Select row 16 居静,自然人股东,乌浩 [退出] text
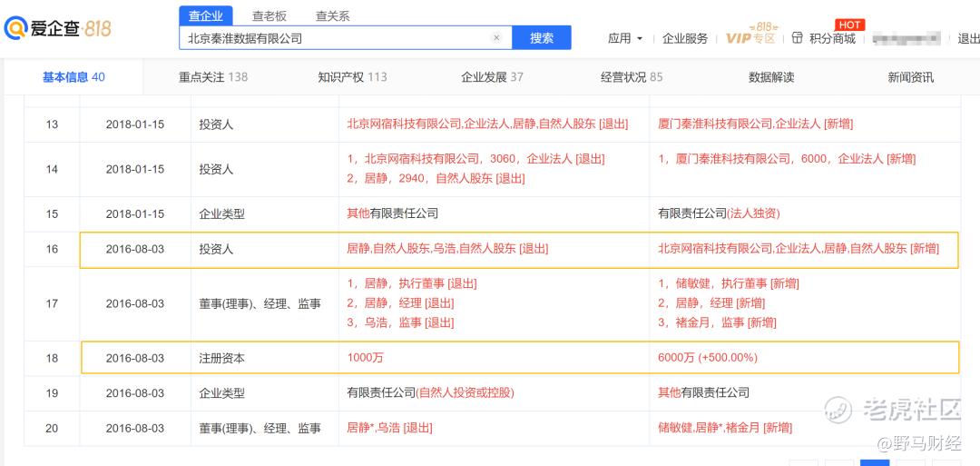980x466 pixels. point(447,249)
